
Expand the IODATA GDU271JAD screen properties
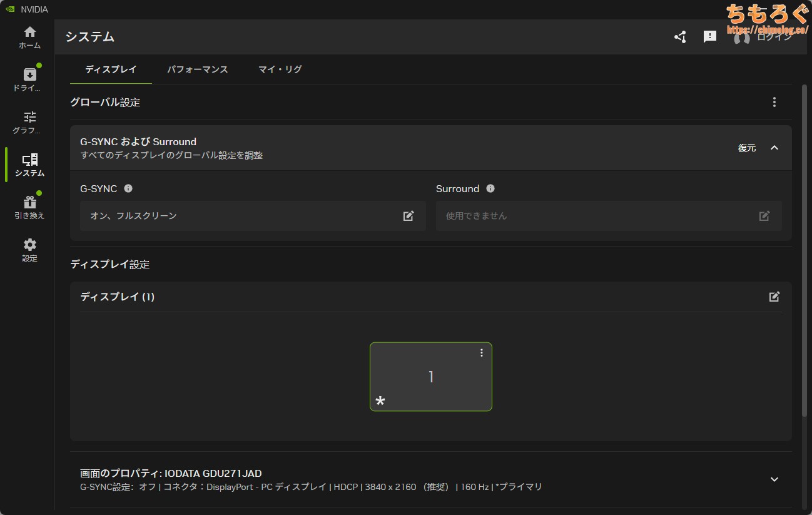pos(774,479)
